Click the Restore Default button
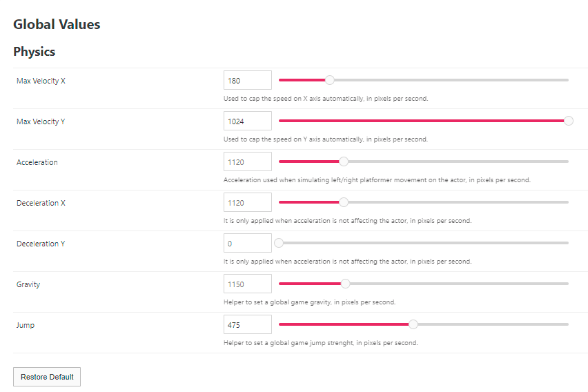 (47, 377)
